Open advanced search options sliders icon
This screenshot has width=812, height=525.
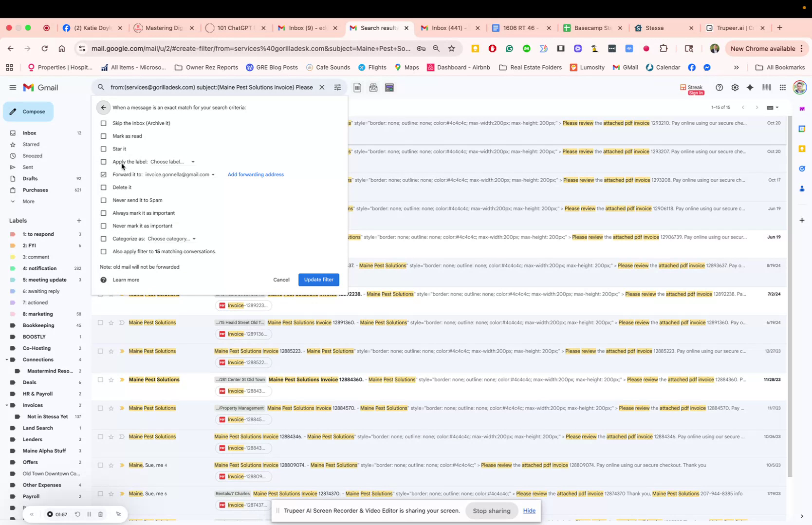pyautogui.click(x=337, y=87)
